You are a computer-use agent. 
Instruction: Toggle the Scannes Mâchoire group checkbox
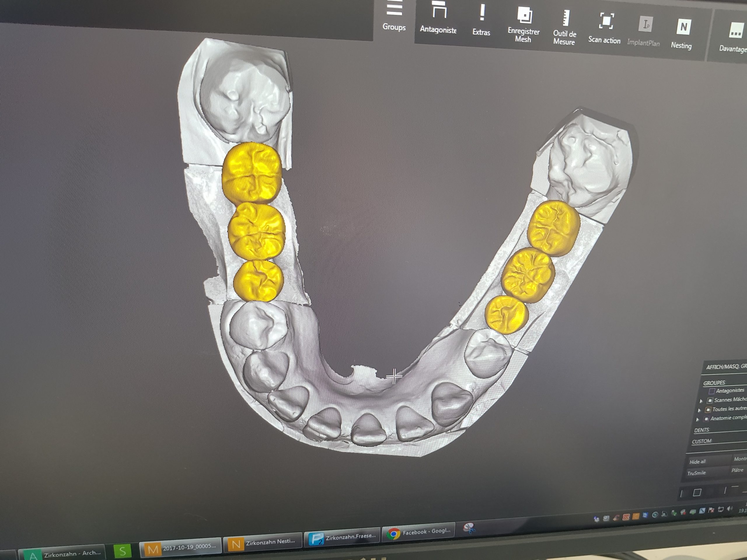[x=710, y=400]
